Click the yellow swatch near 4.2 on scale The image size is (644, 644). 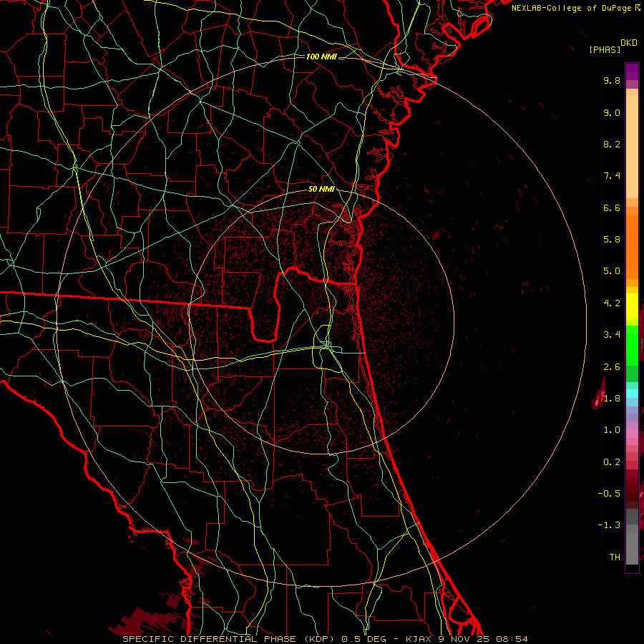point(632,302)
